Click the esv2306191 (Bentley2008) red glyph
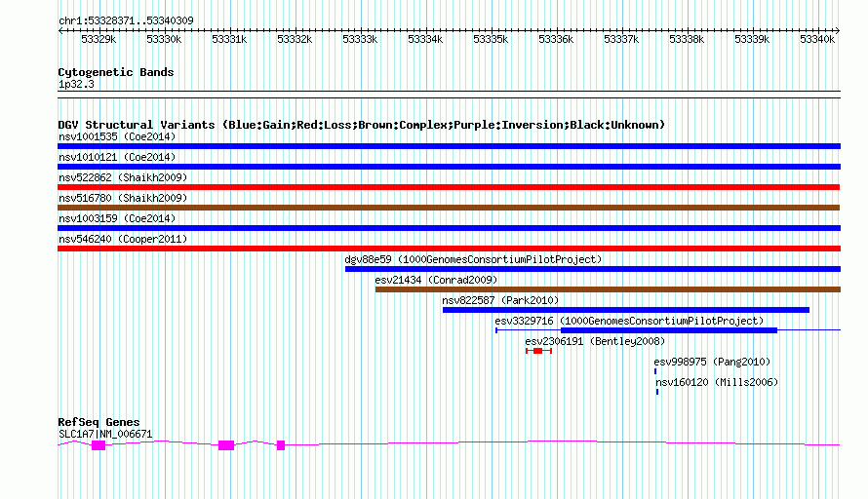Viewport: 868px width, 499px height. (x=538, y=351)
